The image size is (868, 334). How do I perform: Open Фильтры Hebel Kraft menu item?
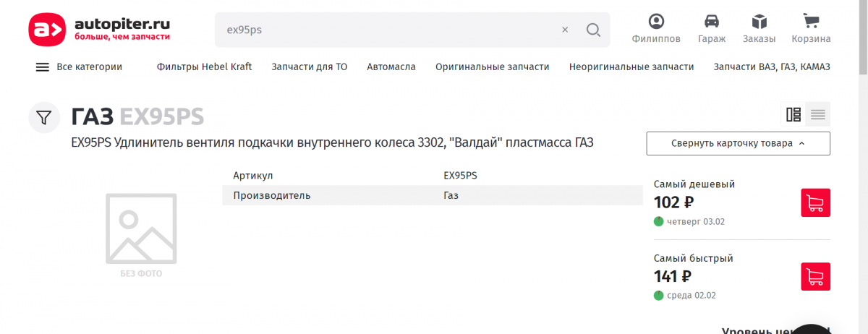click(204, 67)
